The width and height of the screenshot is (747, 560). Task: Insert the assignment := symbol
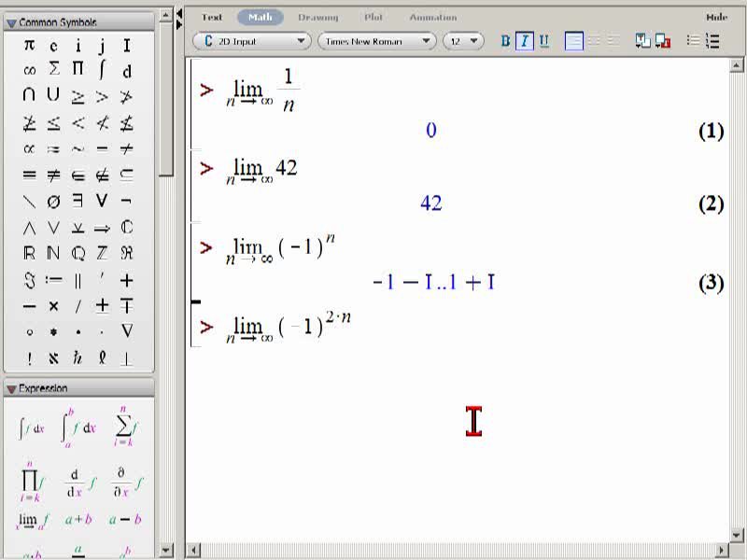53,280
